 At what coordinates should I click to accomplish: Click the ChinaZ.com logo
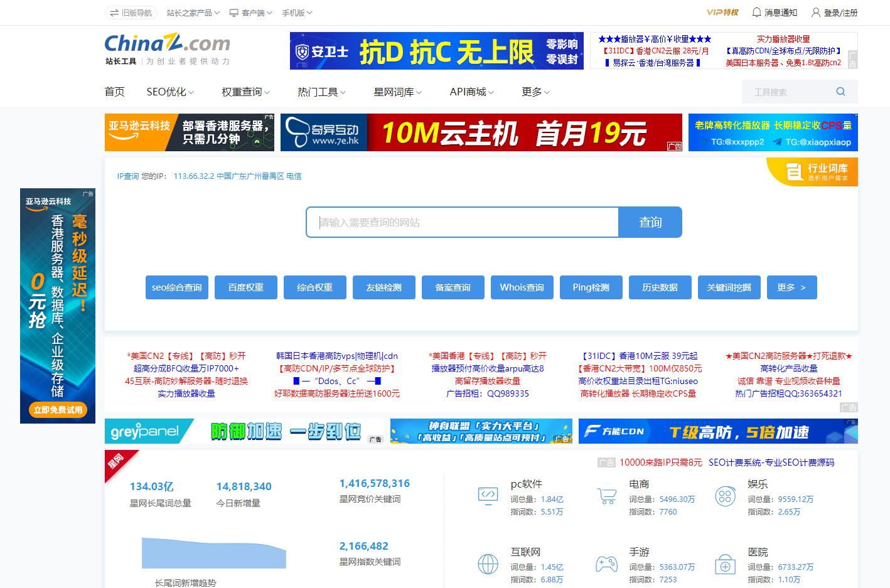coord(168,50)
